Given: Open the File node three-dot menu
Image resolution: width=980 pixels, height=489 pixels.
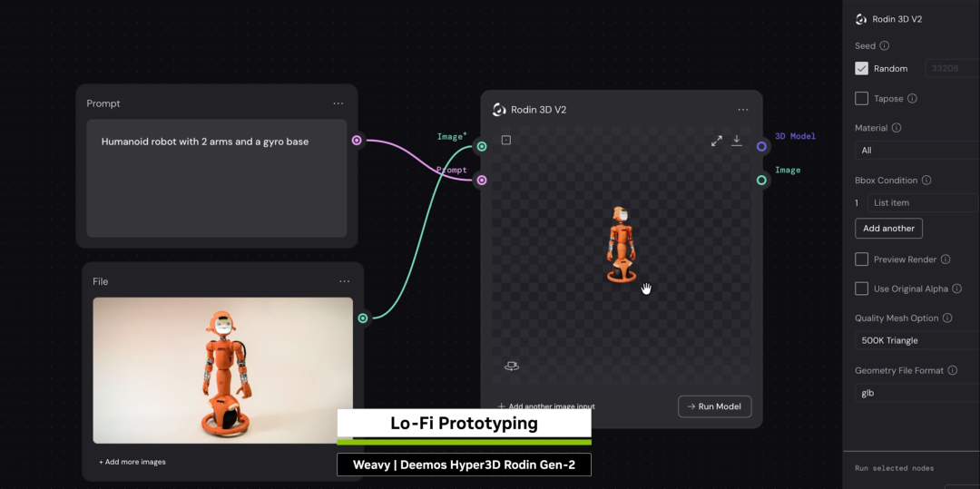Looking at the screenshot, I should coord(344,281).
